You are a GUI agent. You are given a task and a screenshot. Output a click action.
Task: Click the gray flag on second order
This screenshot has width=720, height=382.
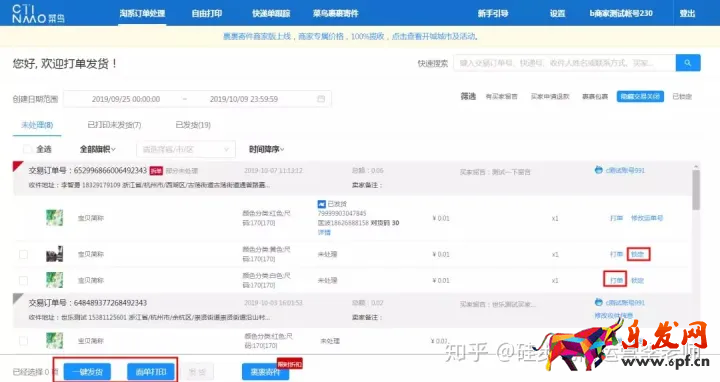coord(18,299)
